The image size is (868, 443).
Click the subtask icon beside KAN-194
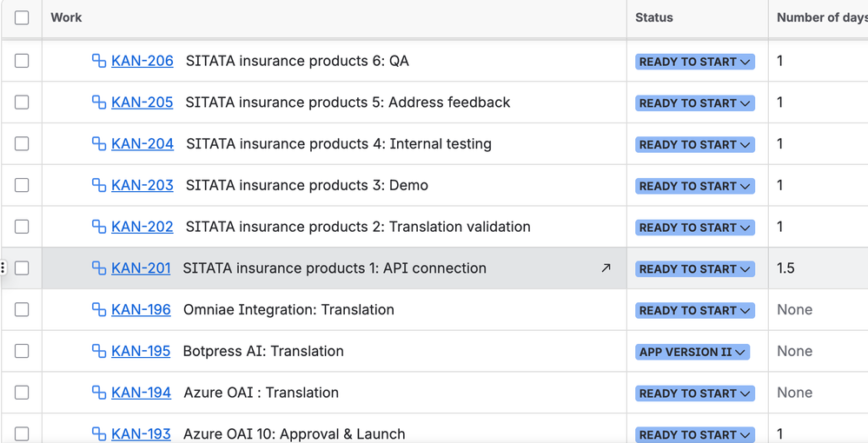pos(99,393)
